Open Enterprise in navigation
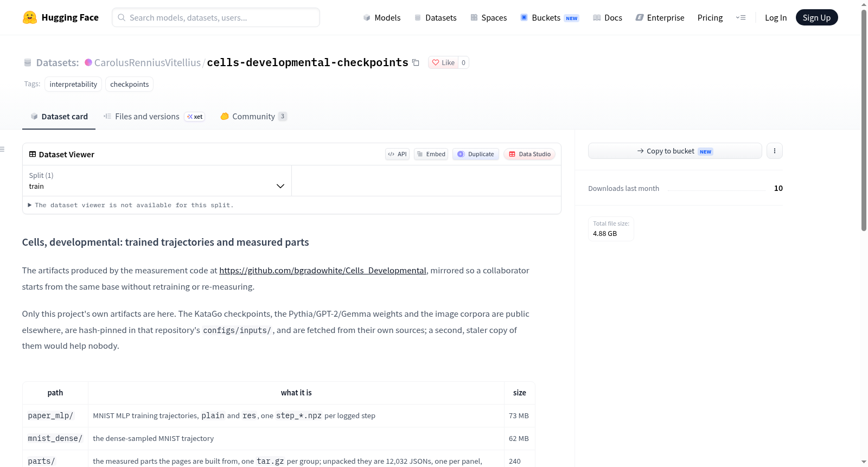Viewport: 868px width, 467px height. [660, 17]
